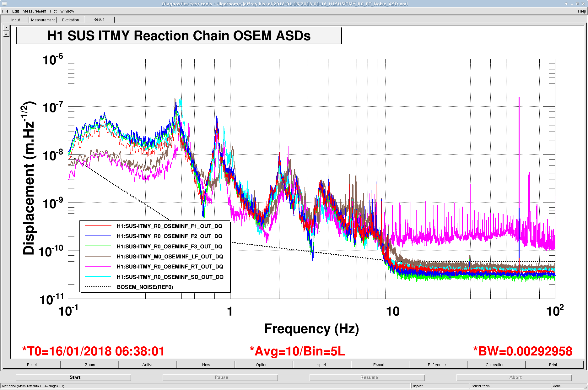The height and width of the screenshot is (390, 588).
Task: Open the File menu
Action: point(5,11)
